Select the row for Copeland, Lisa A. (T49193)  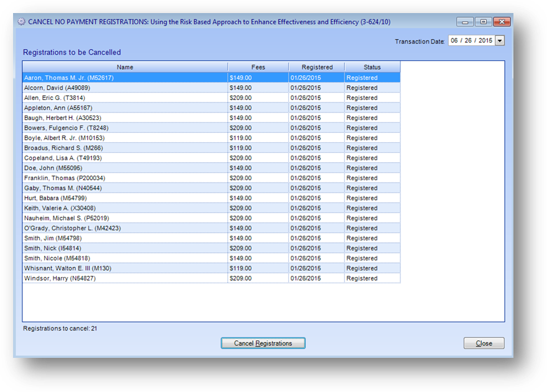211,158
